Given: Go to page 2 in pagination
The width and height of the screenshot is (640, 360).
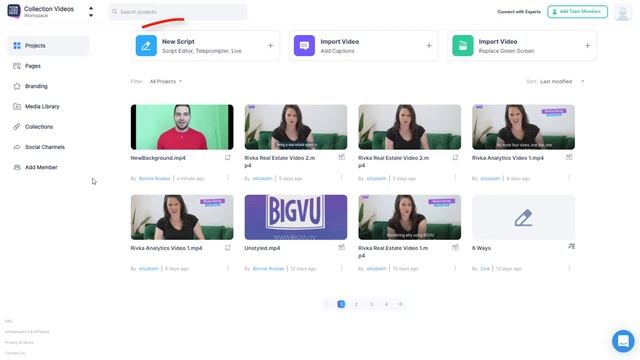Looking at the screenshot, I should click(356, 304).
